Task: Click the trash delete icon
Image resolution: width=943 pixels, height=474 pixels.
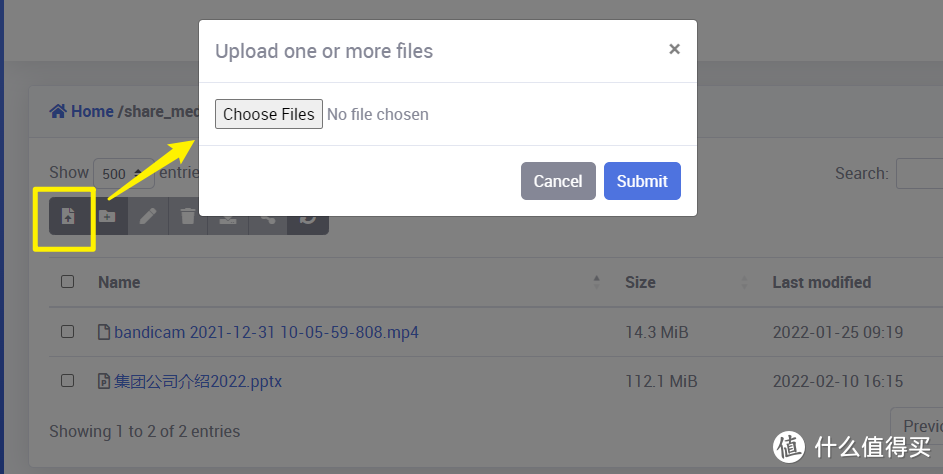Action: coord(188,216)
